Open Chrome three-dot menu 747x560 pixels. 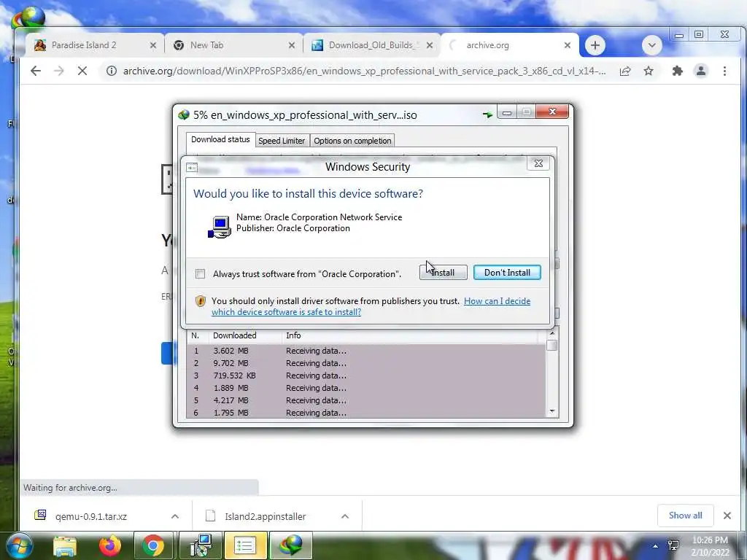[724, 71]
